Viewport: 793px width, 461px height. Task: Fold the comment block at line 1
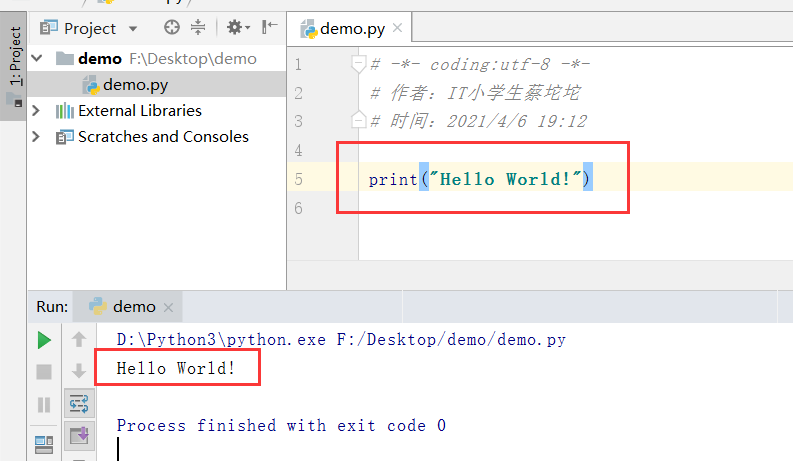[x=358, y=64]
